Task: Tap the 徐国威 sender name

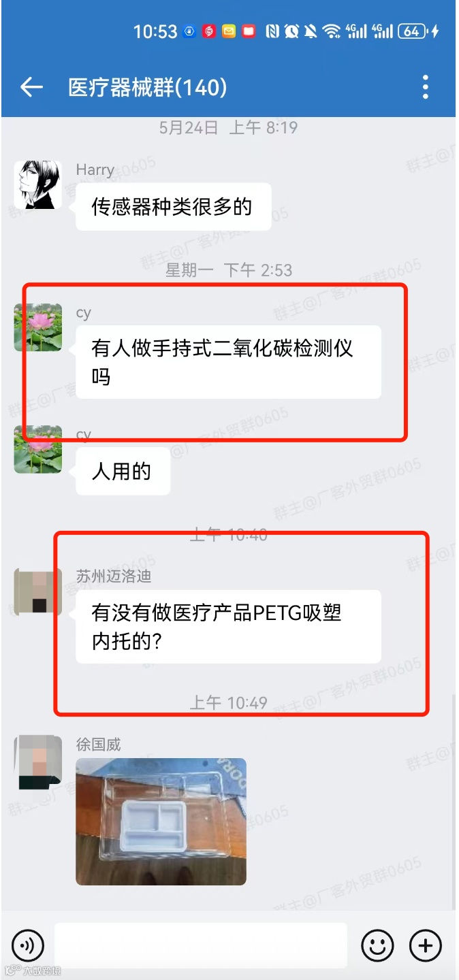Action: coord(99,744)
